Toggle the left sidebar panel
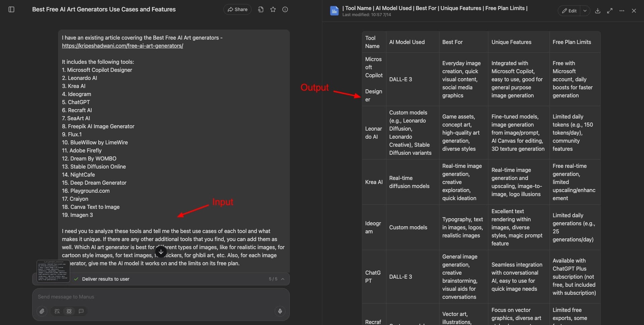Screen dimensions: 644x325 pos(11,9)
